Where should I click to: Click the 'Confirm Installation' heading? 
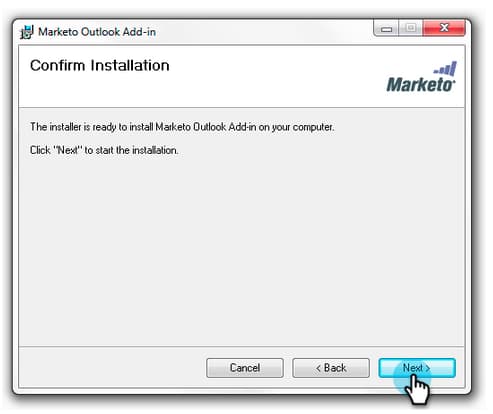[x=100, y=65]
